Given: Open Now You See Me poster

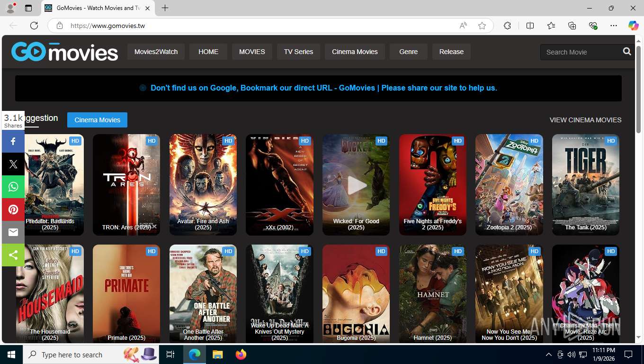Looking at the screenshot, I should point(509,293).
